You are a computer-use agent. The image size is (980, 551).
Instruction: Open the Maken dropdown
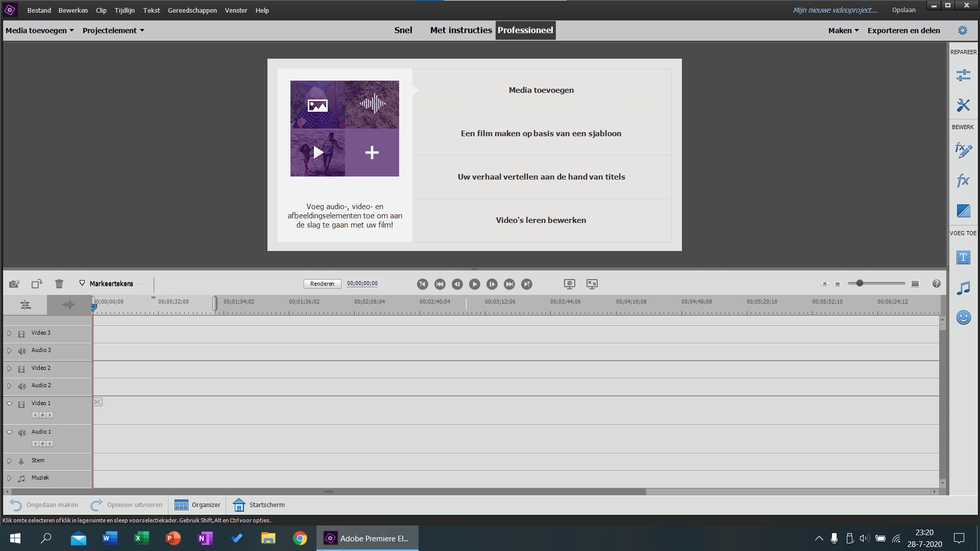(x=842, y=30)
